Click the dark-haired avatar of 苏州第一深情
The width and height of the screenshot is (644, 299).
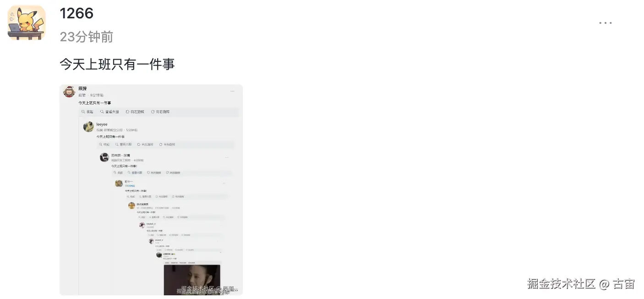click(104, 157)
